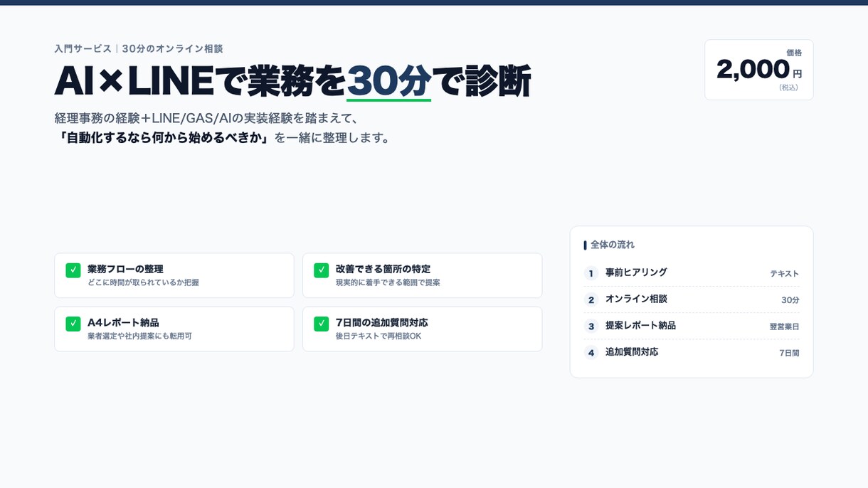Screen dimensions: 868x488
Task: Click step number 1 circle for 事前ヒアリング
Action: coord(591,273)
